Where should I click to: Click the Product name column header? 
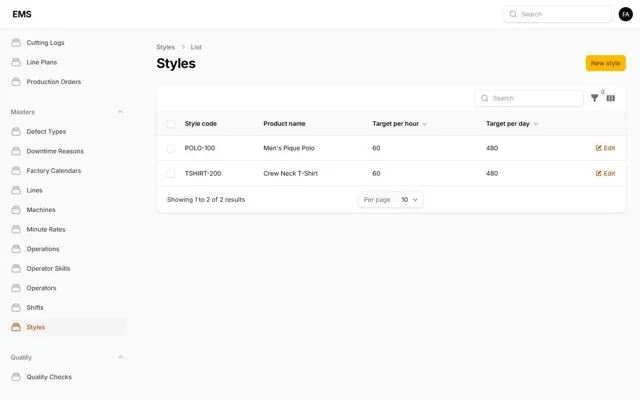[x=284, y=124]
